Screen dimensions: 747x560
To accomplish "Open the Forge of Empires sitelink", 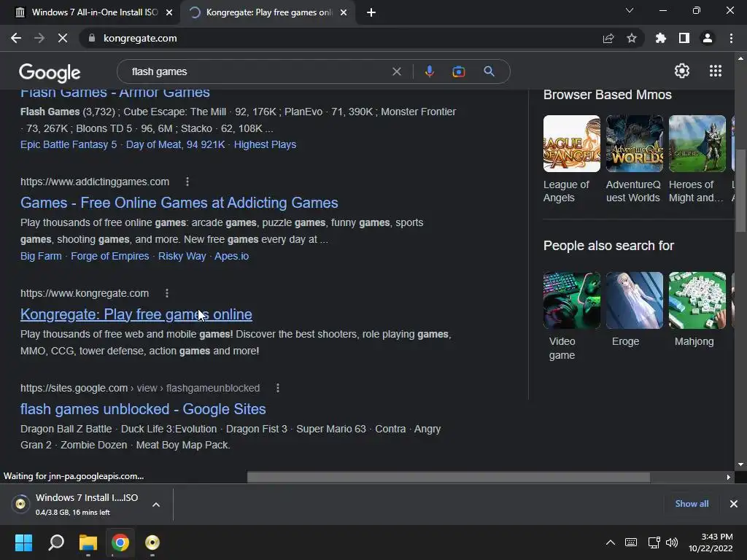I will click(x=110, y=256).
